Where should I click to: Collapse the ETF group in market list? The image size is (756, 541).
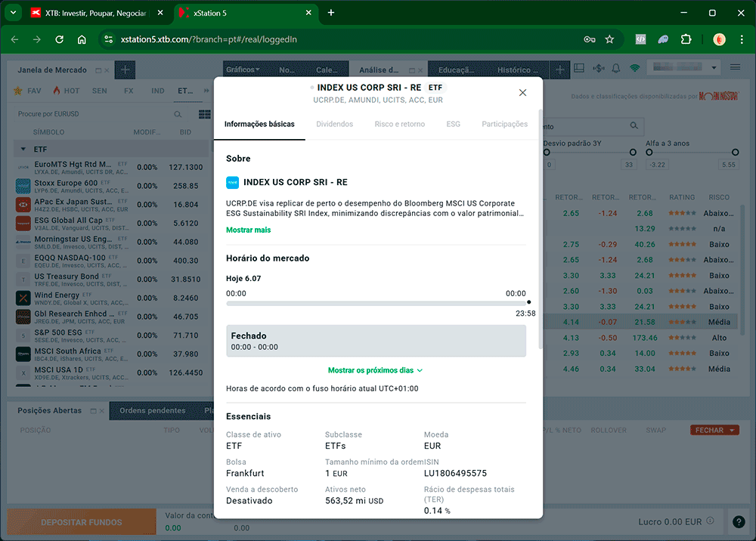[x=23, y=150]
